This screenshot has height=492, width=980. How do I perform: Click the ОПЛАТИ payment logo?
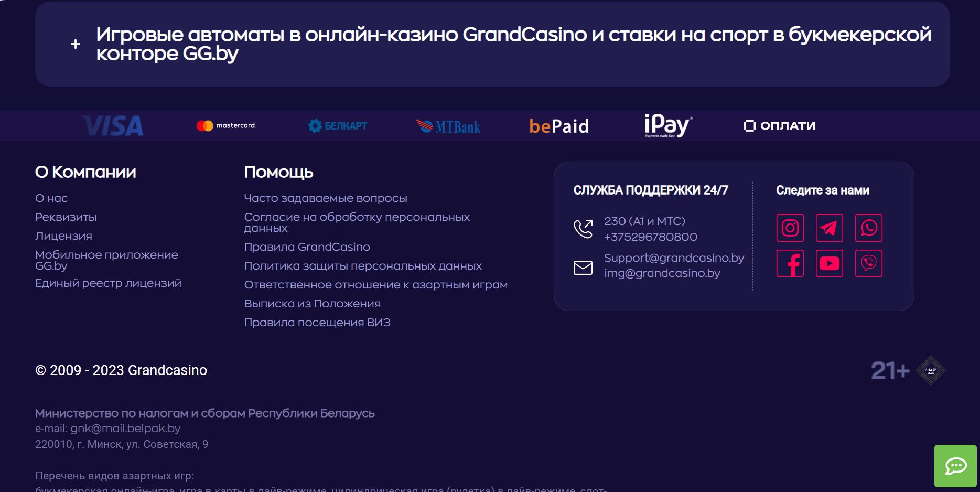click(780, 126)
